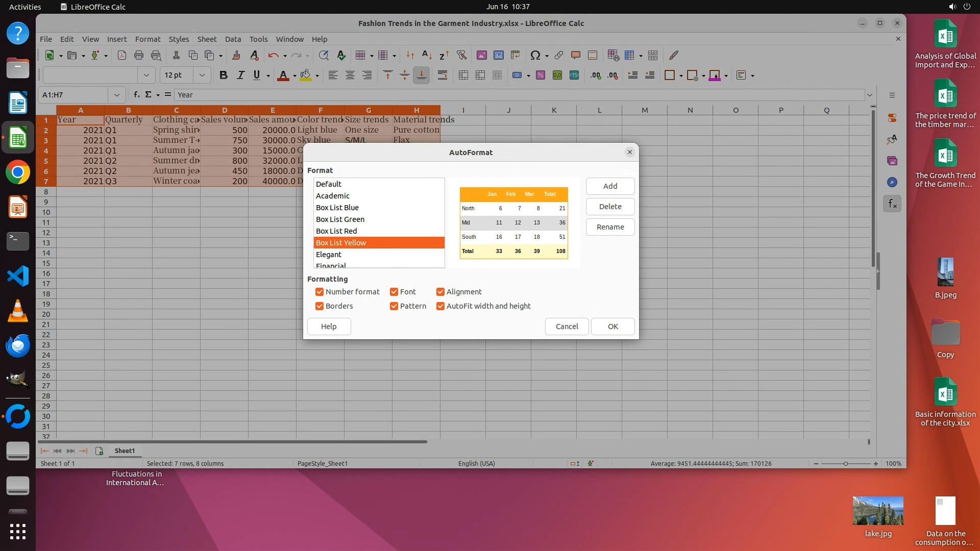Open the Data menu

coord(233,39)
